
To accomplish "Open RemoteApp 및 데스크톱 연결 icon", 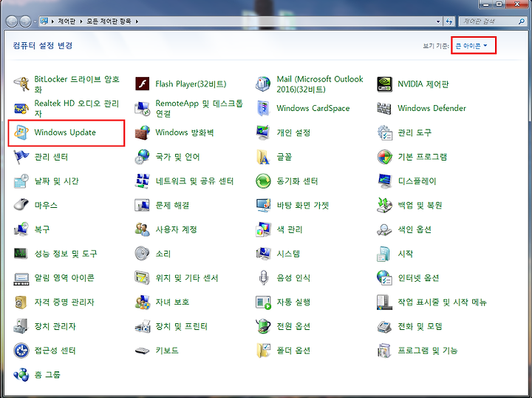I will (142, 108).
